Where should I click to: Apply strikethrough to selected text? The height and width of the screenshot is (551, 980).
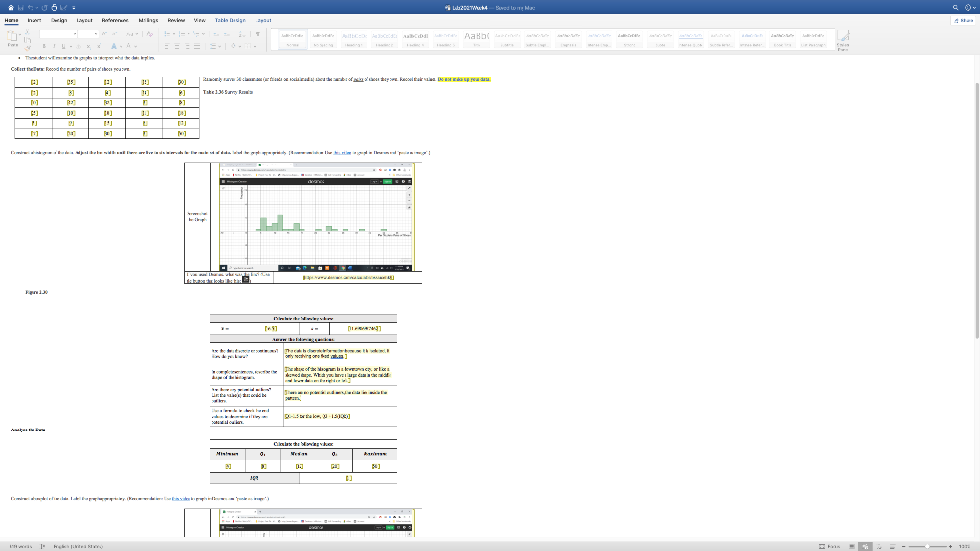click(78, 46)
